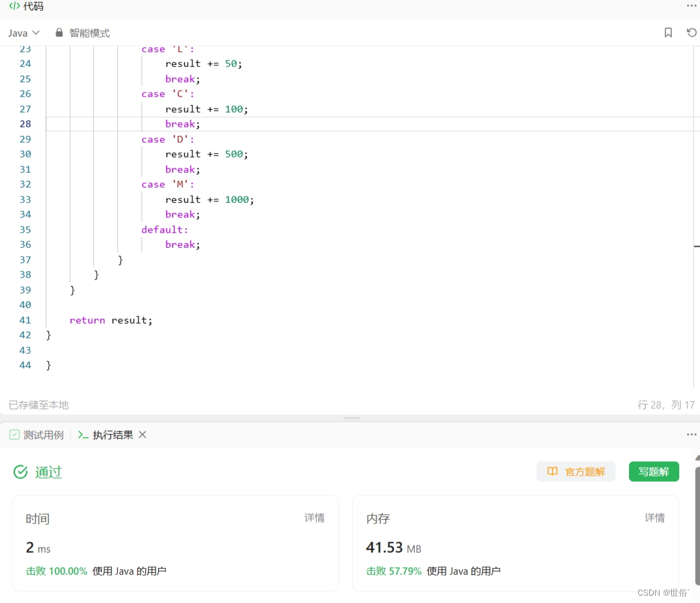The height and width of the screenshot is (603, 700).
Task: Click the code brackets icon beside 代码
Action: 14,6
